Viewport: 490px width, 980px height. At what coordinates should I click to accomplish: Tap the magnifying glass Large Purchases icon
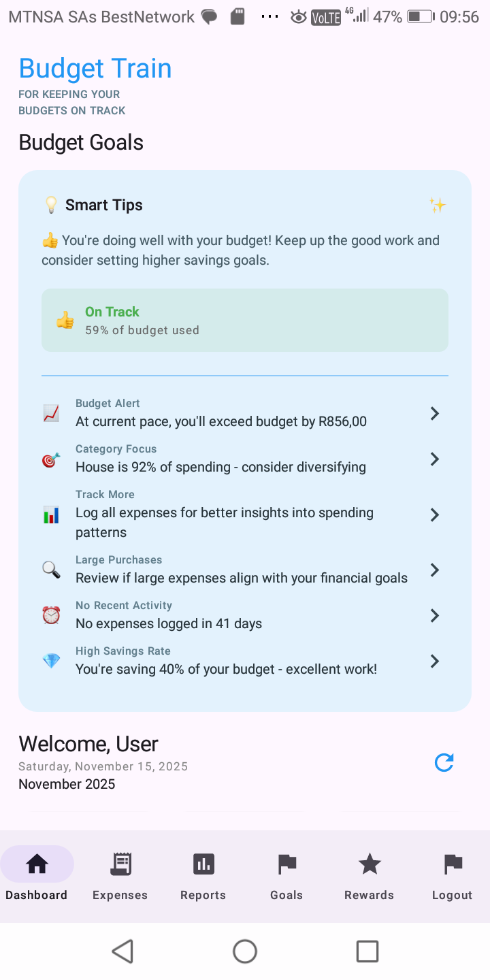click(51, 570)
